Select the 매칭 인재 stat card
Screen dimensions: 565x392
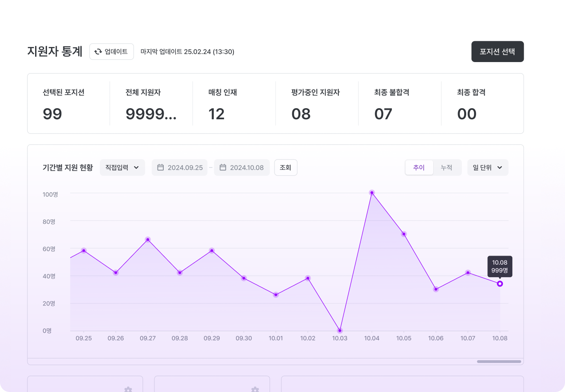pyautogui.click(x=234, y=104)
